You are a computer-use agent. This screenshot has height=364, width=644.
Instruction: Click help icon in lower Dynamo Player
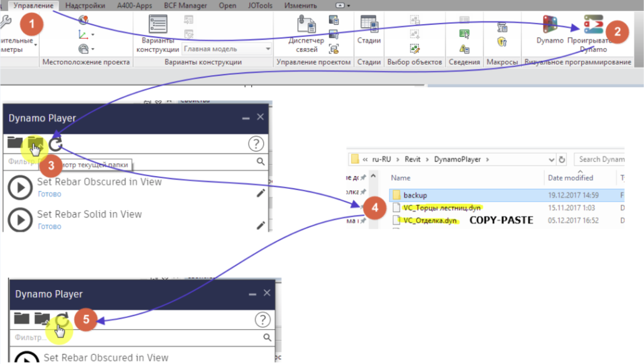(262, 320)
